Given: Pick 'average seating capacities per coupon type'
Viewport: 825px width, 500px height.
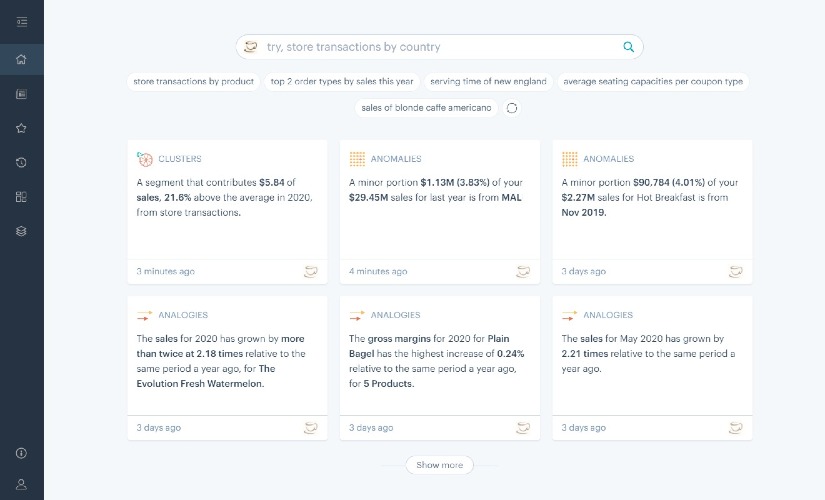Looking at the screenshot, I should [x=653, y=81].
